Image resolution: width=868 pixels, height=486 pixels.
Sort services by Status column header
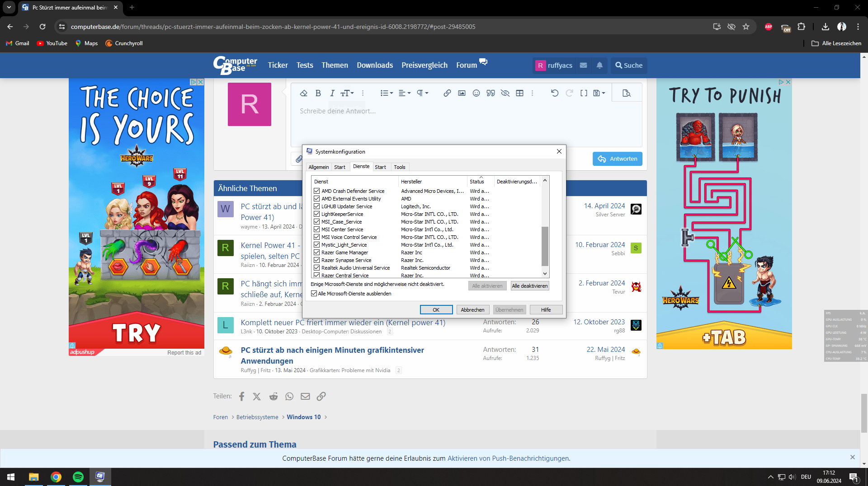[481, 182]
